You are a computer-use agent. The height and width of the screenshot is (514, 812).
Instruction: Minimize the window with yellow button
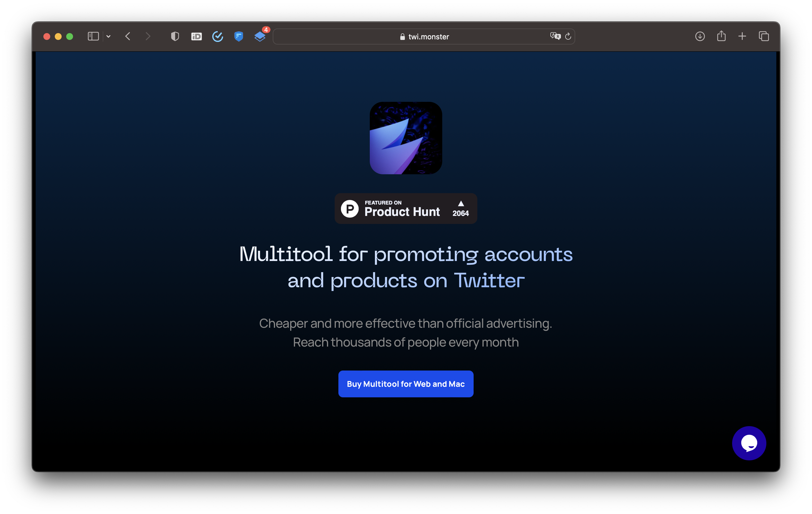[x=58, y=37]
